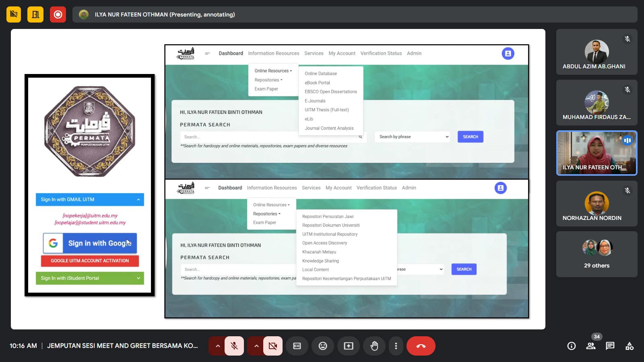Click the PERMATA octagon logo
This screenshot has width=644, height=362.
[x=90, y=132]
